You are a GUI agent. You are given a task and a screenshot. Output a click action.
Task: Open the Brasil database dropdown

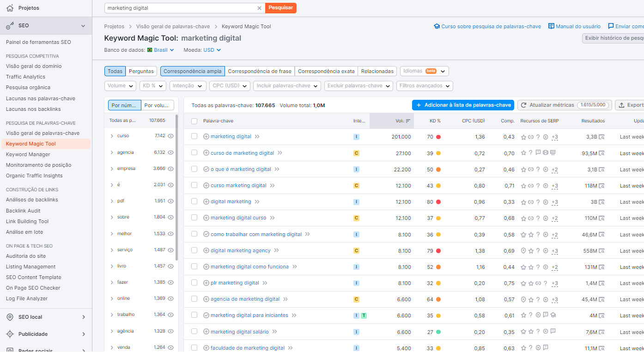[160, 50]
